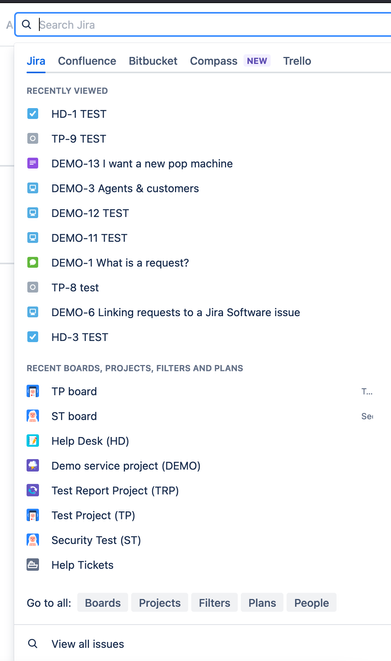Click the magnifier icon in search bar
Image resolution: width=391 pixels, height=661 pixels.
(x=27, y=24)
